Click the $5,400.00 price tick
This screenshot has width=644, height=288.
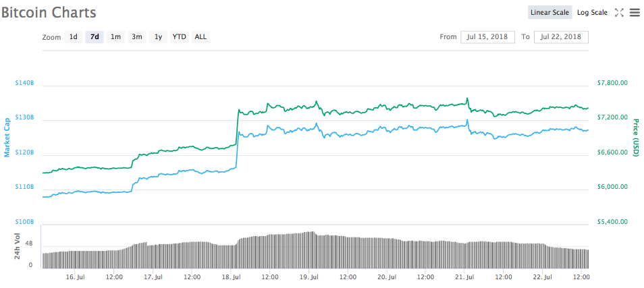tap(612, 221)
